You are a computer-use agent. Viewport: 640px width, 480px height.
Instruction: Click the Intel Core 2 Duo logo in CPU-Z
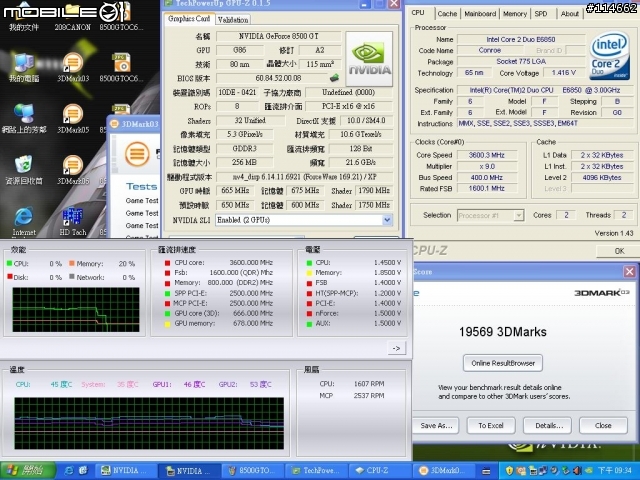coord(609,56)
